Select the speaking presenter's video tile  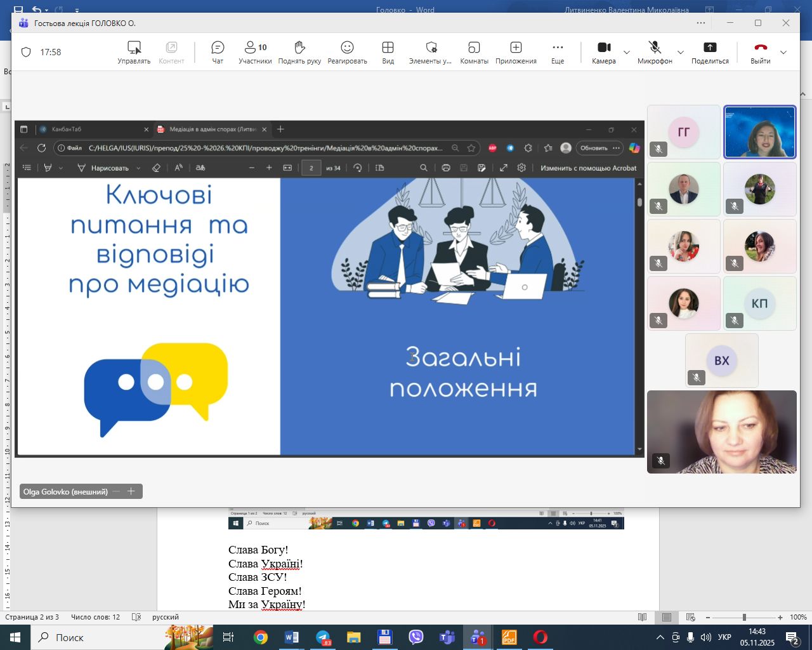point(759,132)
